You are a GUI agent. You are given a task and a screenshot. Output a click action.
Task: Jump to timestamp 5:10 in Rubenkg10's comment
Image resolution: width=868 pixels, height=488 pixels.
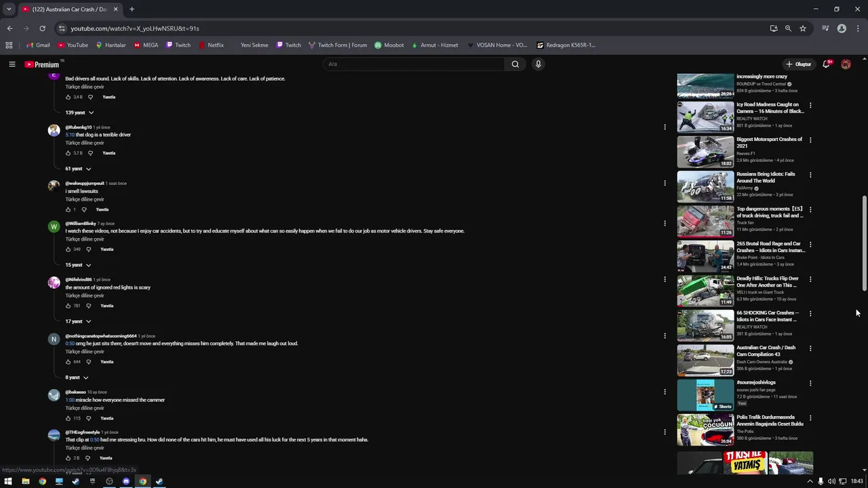(70, 135)
